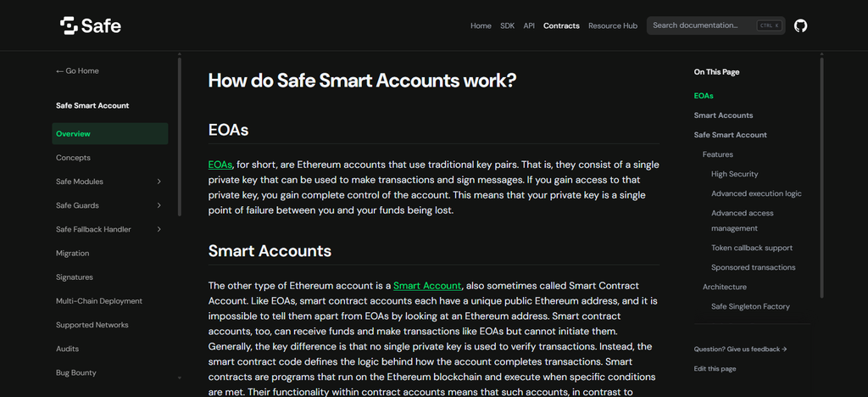Open the GitHub repository icon
Viewport: 868px width, 397px height.
click(800, 25)
